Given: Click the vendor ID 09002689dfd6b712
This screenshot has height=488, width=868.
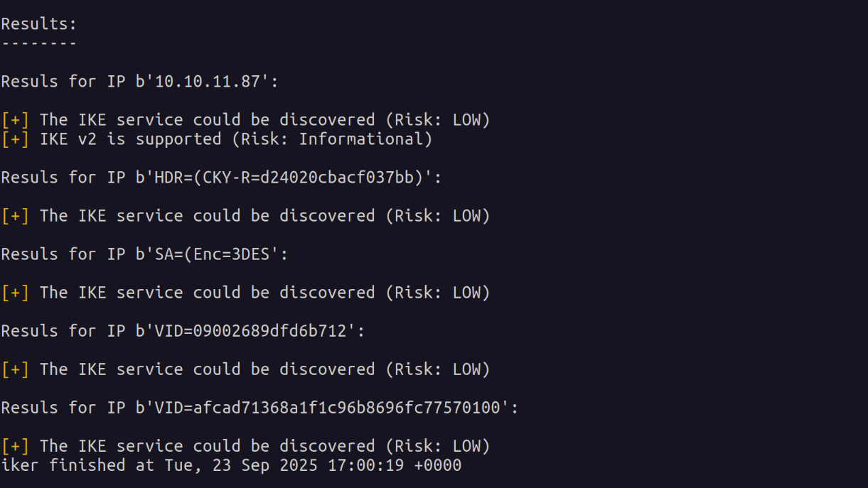Looking at the screenshot, I should (x=269, y=331).
